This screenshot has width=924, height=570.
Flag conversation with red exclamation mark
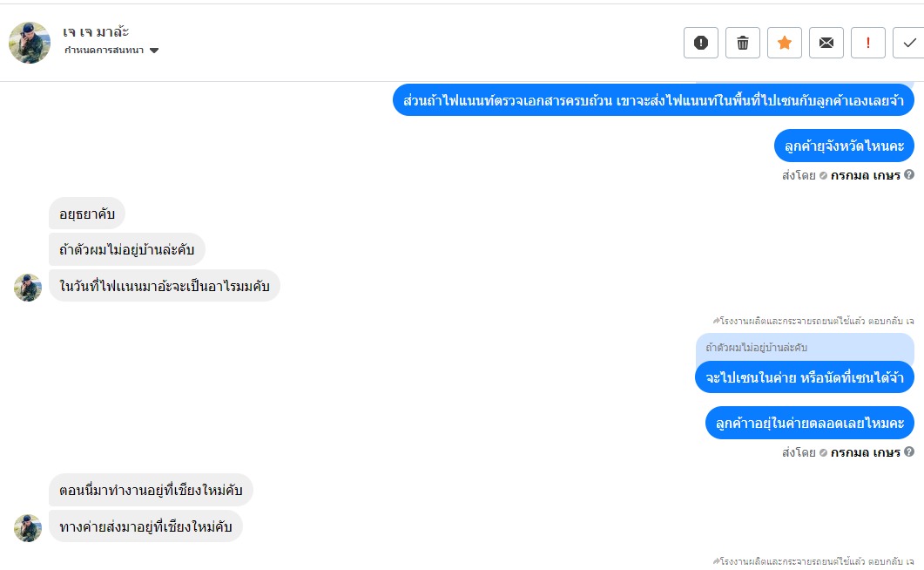coord(868,43)
